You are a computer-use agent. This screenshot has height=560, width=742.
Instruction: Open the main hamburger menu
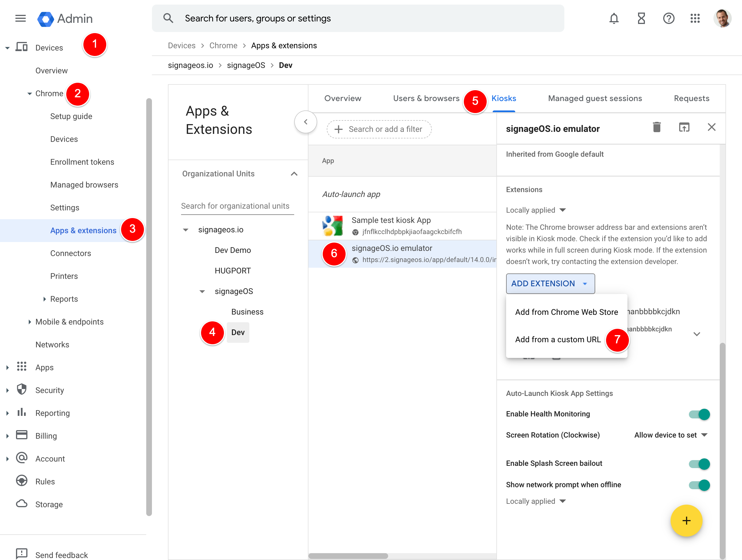[x=21, y=18]
